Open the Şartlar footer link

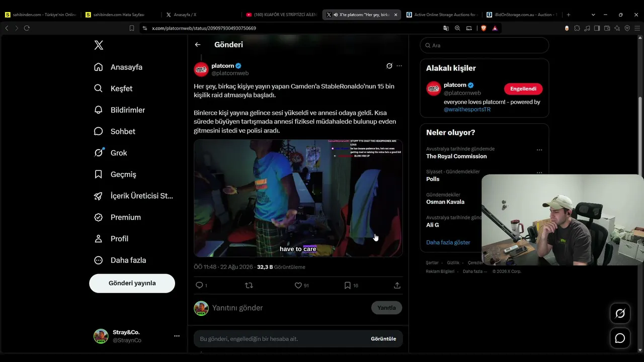coord(432,262)
